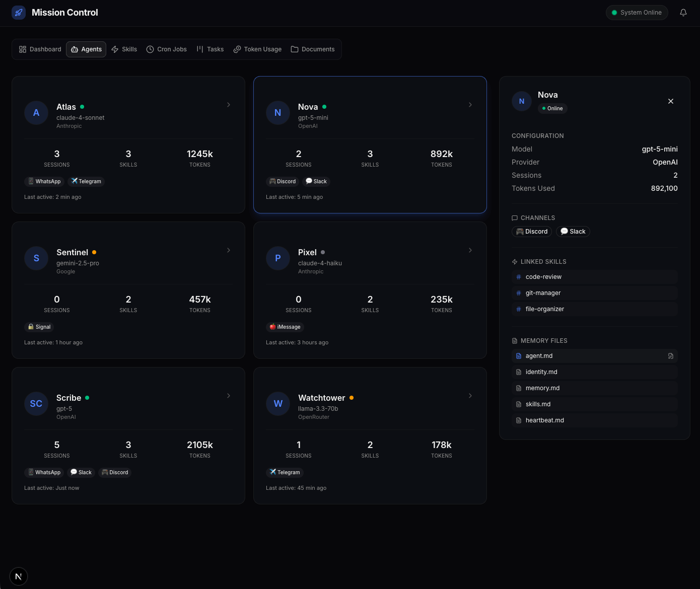
Task: Go to the Token Usage tab
Action: (x=257, y=49)
